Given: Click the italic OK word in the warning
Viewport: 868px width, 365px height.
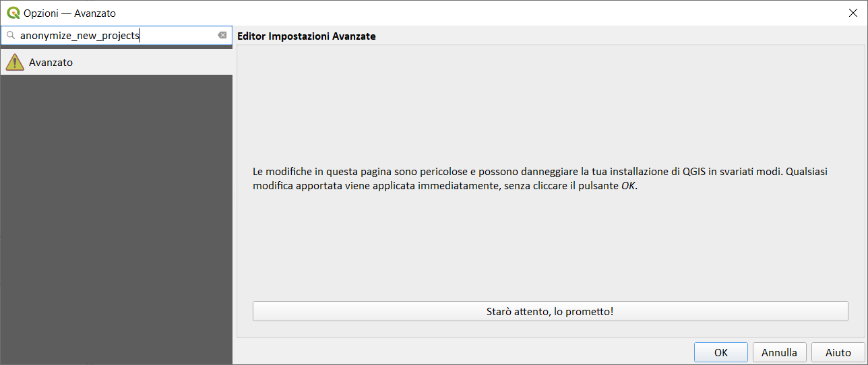Looking at the screenshot, I should coord(628,187).
